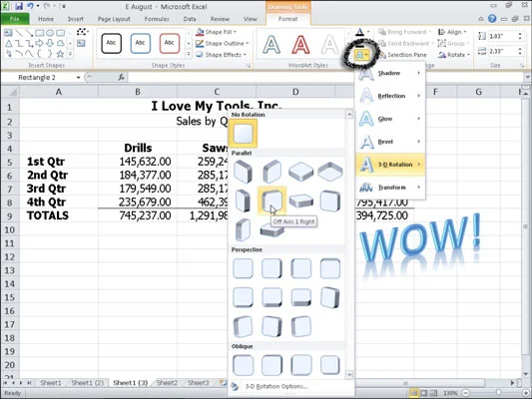Click the shape height input field

point(501,36)
